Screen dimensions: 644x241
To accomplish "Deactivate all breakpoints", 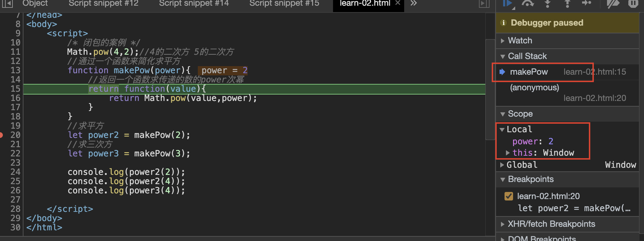I will click(x=613, y=4).
